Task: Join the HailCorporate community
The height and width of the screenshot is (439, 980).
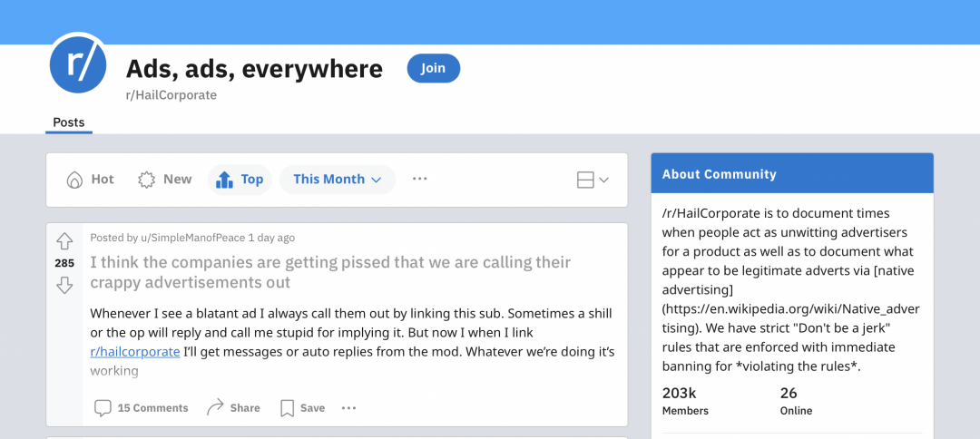Action: pyautogui.click(x=433, y=68)
